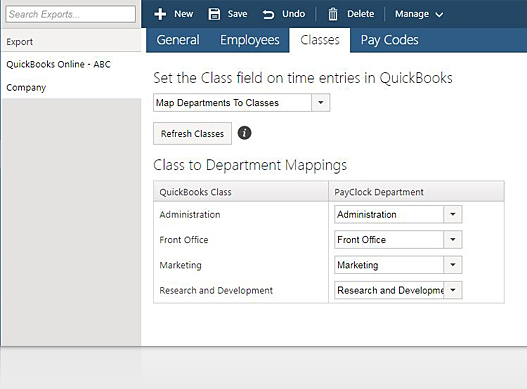527x389 pixels.
Task: Click the Save label in the toolbar
Action: pyautogui.click(x=237, y=14)
